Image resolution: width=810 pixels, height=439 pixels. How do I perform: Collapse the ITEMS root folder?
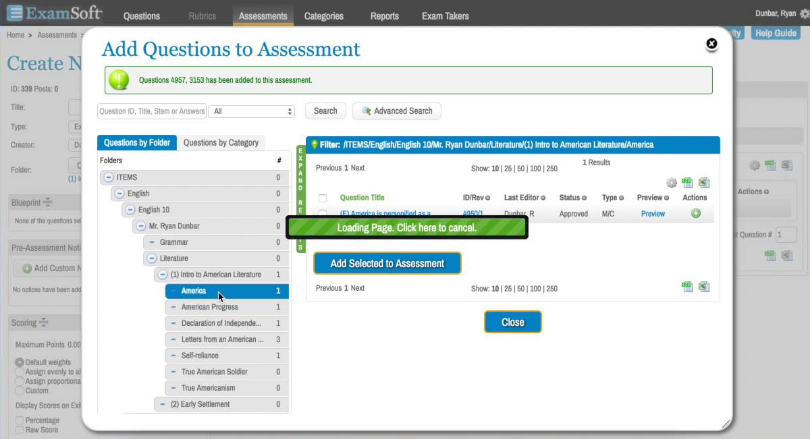pyautogui.click(x=108, y=177)
